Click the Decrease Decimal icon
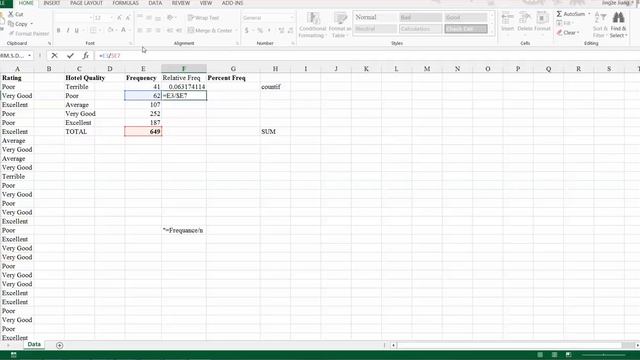 (290, 31)
